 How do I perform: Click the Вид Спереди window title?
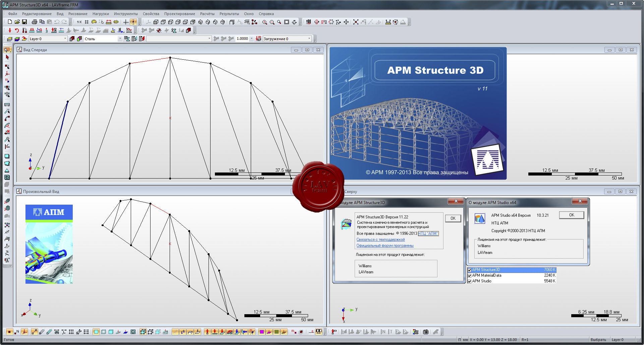[35, 50]
